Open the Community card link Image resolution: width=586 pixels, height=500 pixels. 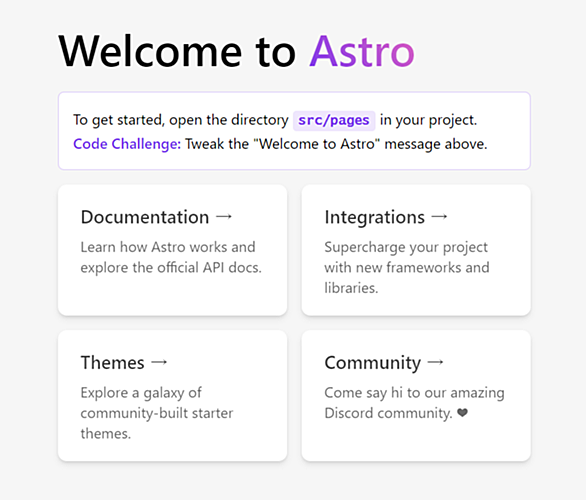(x=416, y=395)
